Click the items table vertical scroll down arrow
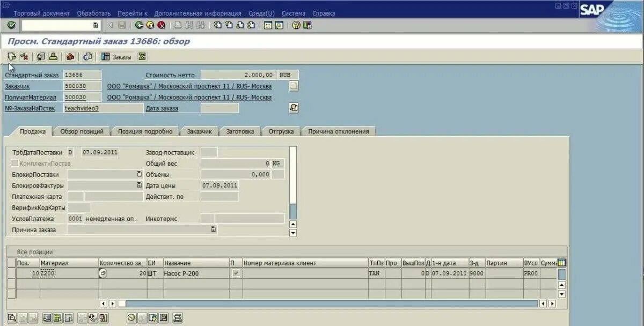Screen dimensions: 644x326 pyautogui.click(x=562, y=294)
